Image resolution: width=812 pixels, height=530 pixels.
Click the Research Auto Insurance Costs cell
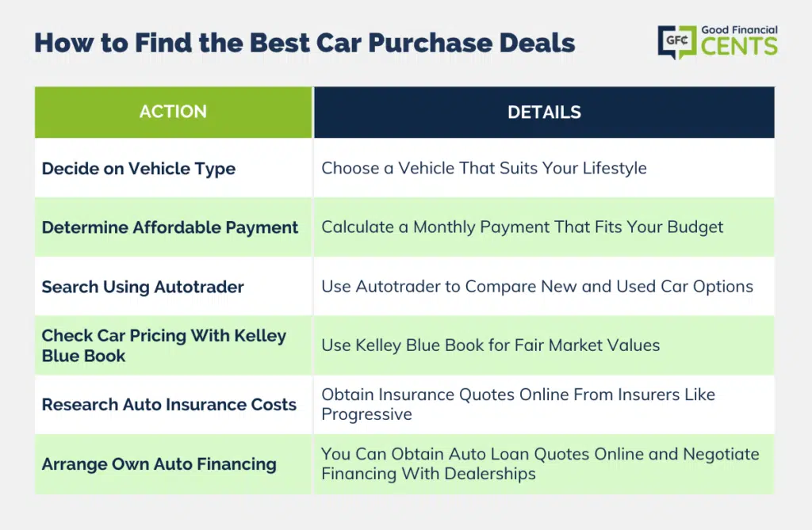click(169, 405)
